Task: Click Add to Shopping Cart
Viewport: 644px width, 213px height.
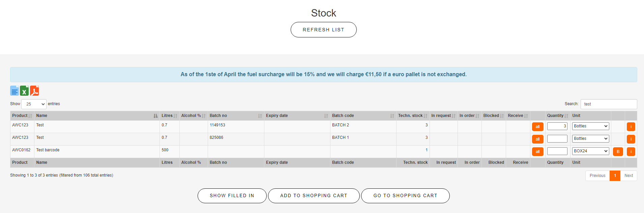Action: pos(314,196)
